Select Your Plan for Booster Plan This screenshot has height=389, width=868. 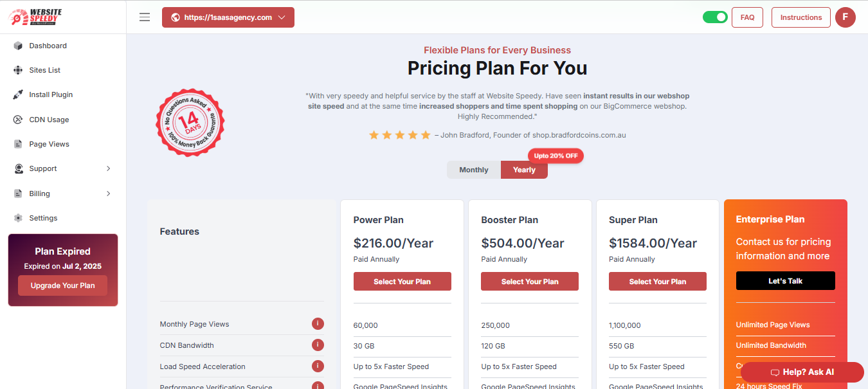point(530,282)
